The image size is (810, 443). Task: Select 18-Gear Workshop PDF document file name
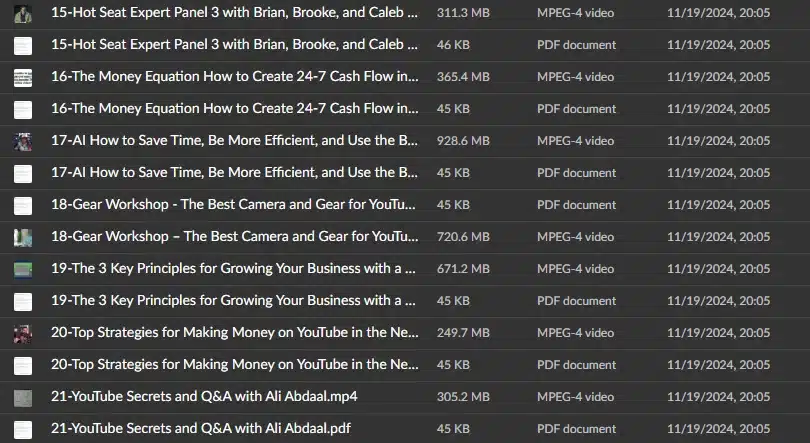233,204
